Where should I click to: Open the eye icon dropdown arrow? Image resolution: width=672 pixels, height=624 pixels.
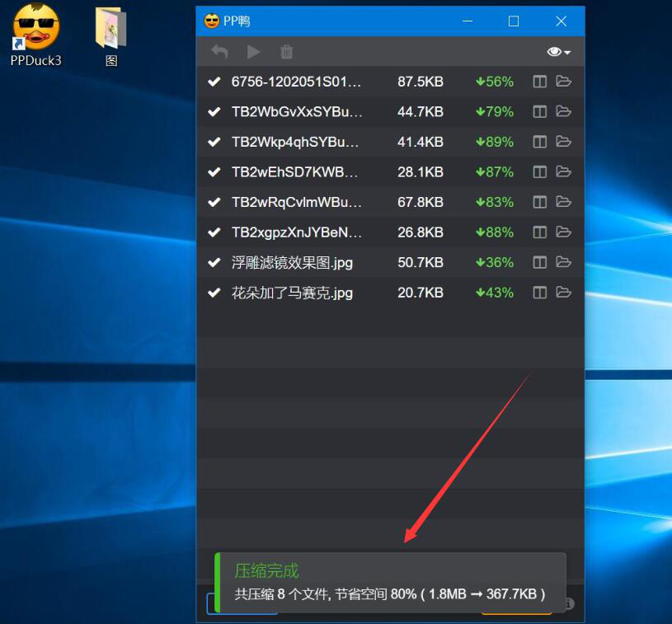tap(568, 51)
